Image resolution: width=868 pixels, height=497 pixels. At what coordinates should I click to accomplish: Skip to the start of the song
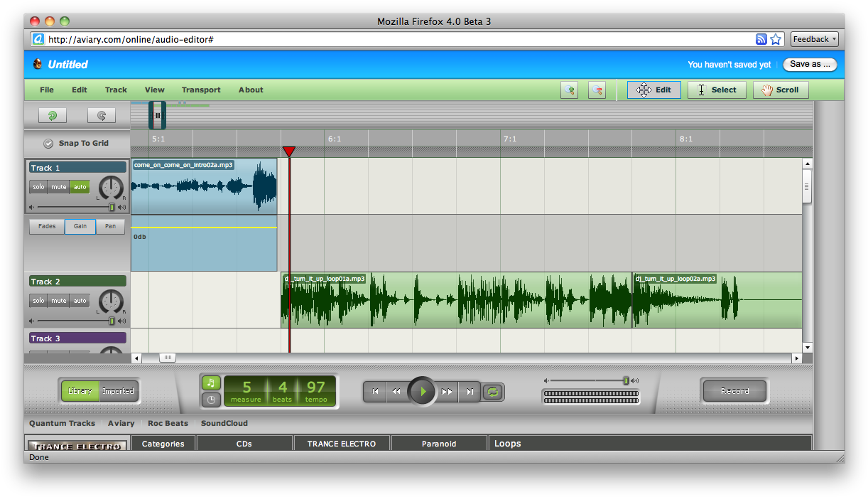[x=374, y=391]
